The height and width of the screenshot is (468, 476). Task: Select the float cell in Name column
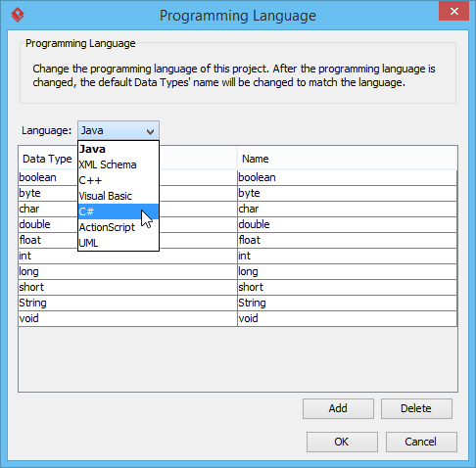click(x=347, y=240)
